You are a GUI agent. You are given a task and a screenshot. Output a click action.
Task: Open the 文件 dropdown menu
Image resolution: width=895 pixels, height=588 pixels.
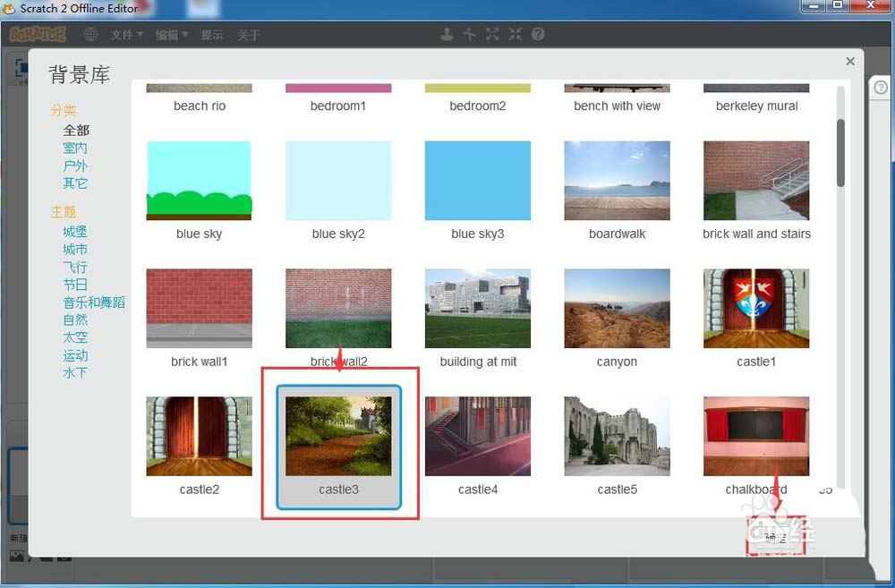coord(126,35)
